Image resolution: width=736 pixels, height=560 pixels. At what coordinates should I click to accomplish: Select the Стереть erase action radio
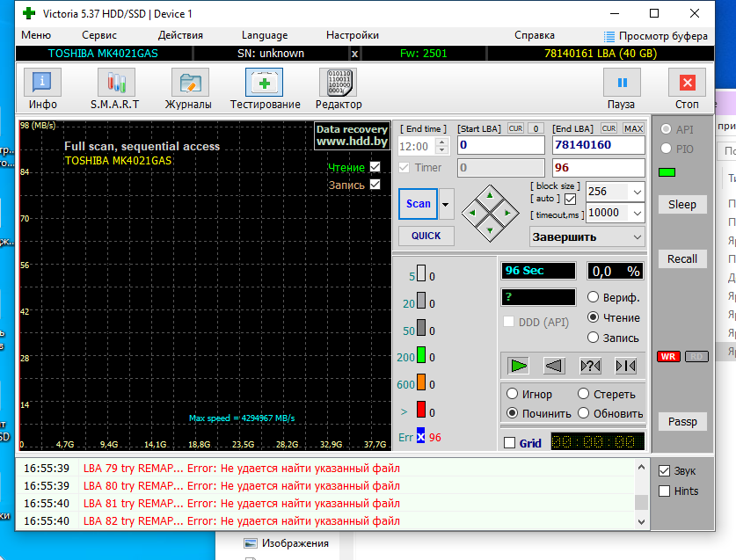(x=584, y=394)
